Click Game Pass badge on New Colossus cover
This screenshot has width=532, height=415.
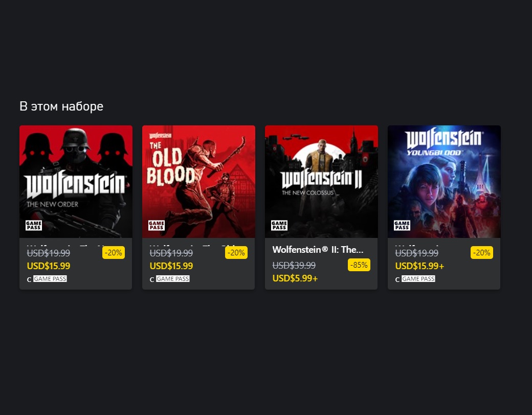pos(279,225)
